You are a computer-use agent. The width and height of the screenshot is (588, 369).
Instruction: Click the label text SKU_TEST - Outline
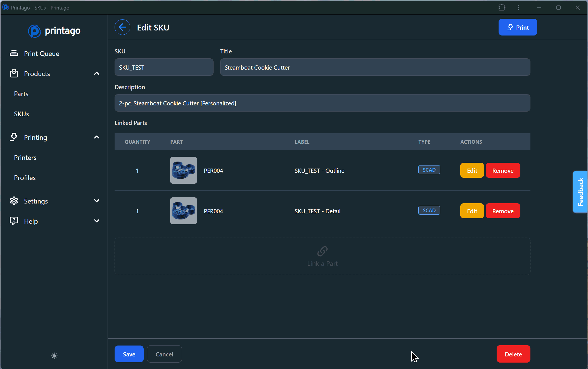tap(319, 171)
